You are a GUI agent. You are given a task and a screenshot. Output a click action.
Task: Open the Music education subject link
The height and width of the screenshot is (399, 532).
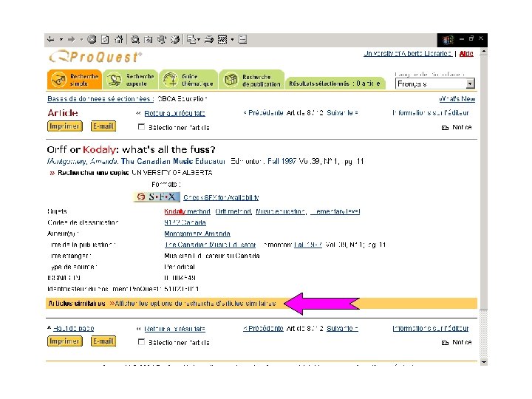pos(281,212)
